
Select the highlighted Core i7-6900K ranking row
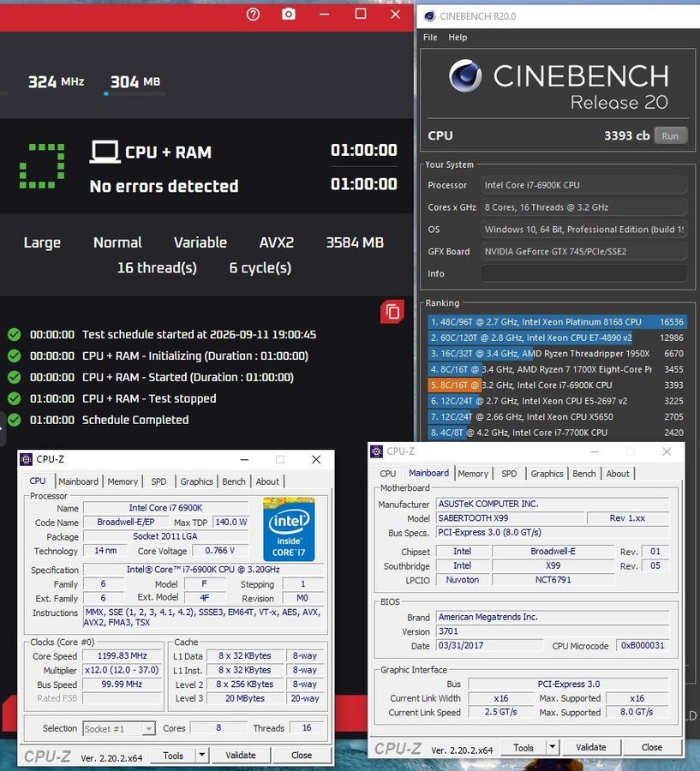[x=556, y=385]
